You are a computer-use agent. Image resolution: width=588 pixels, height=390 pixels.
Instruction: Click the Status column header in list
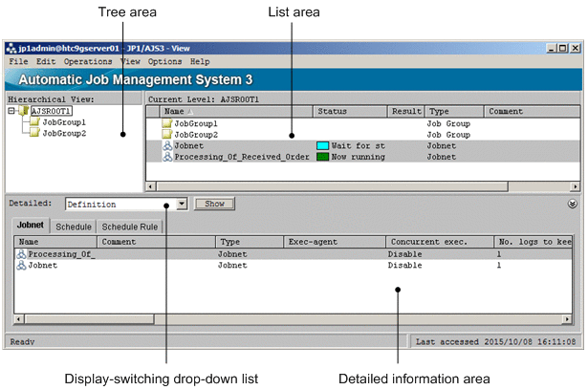[x=350, y=112]
